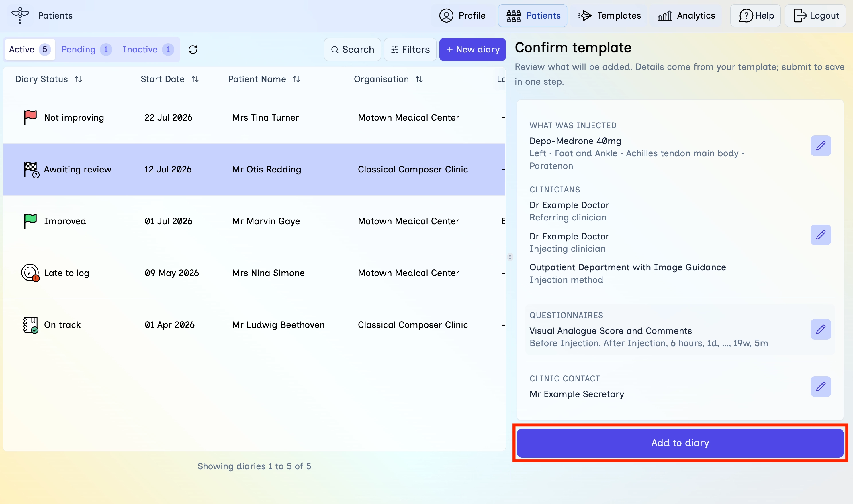Open the Analytics page
The image size is (853, 504).
click(x=686, y=16)
